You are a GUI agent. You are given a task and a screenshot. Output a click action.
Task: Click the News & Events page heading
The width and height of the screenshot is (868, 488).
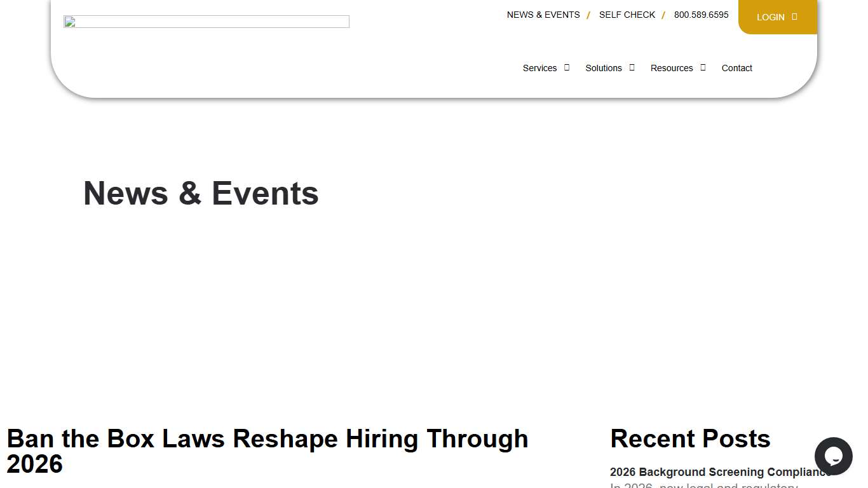pos(201,193)
